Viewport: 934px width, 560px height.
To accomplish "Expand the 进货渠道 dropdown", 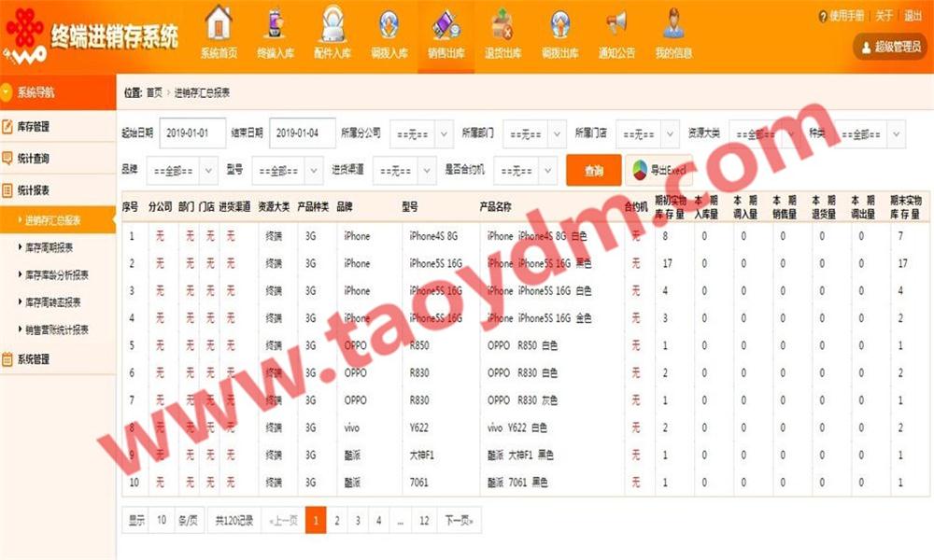I will [405, 171].
